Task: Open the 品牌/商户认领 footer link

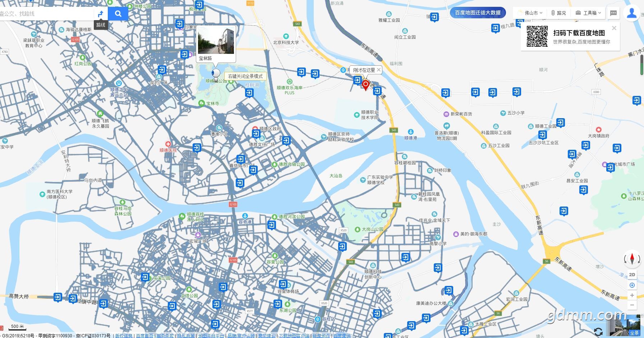Action: (x=241, y=336)
